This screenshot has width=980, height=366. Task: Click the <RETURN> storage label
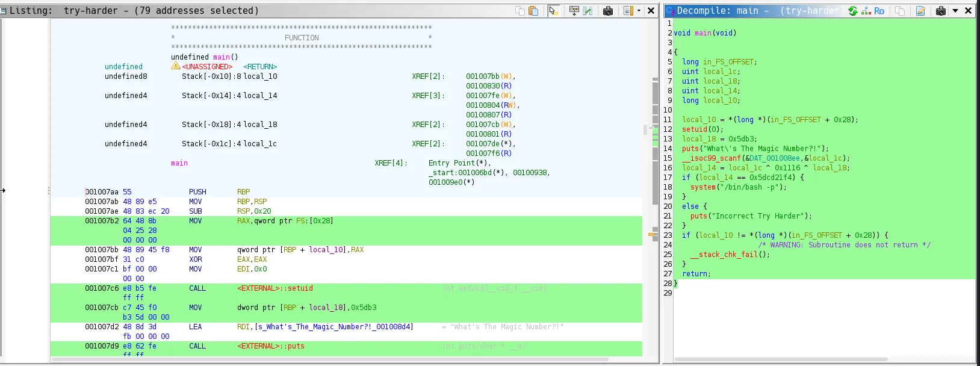260,67
